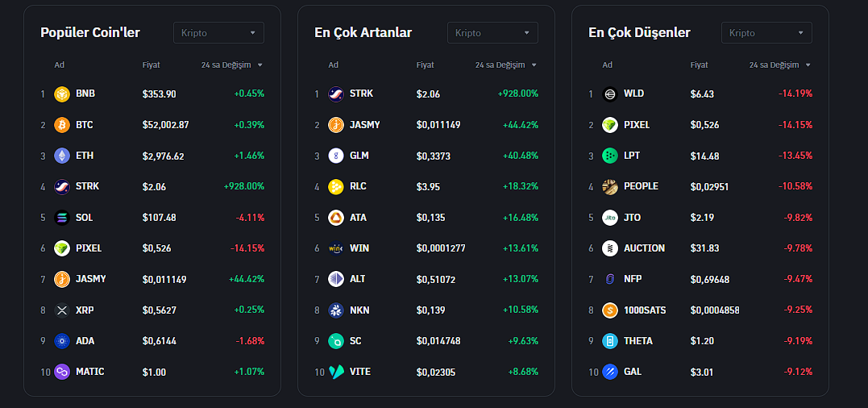Viewport: 868px width, 408px height.
Task: Click the XRP coin icon
Action: (x=62, y=310)
